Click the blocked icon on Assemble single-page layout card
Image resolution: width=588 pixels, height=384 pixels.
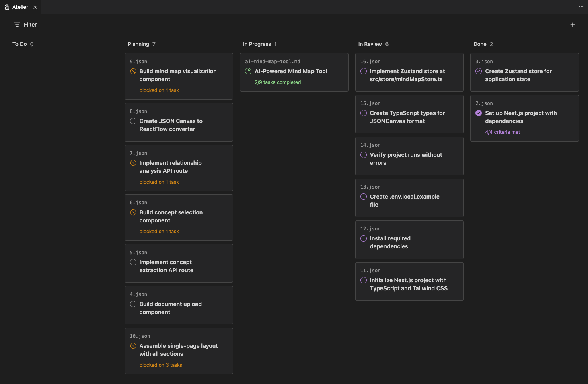[133, 346]
